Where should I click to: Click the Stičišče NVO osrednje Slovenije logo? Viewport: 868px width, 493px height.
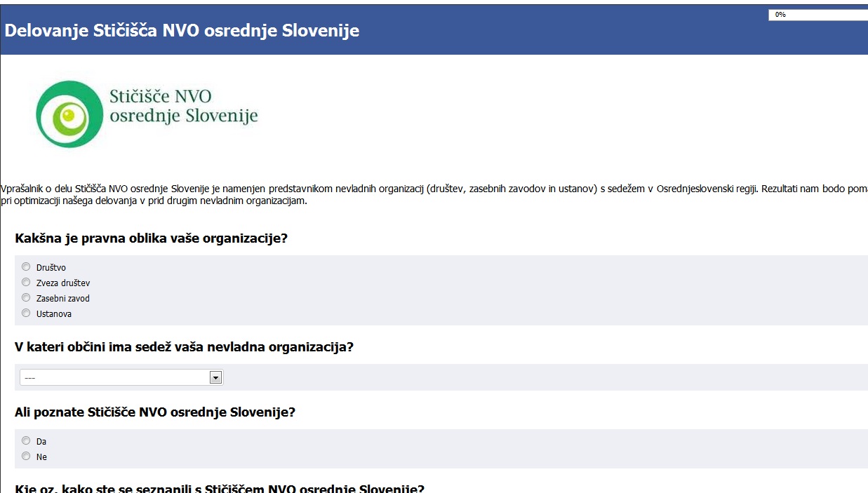tap(147, 114)
